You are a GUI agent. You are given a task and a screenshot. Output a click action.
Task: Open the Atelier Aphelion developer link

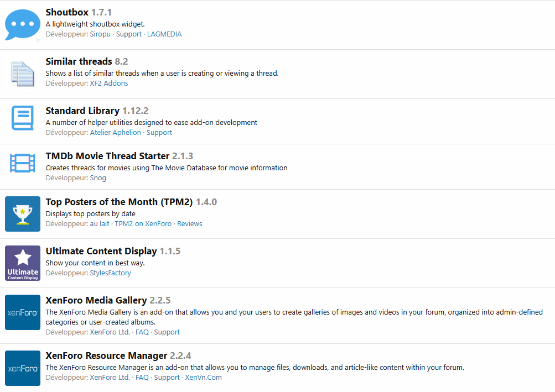coord(116,133)
